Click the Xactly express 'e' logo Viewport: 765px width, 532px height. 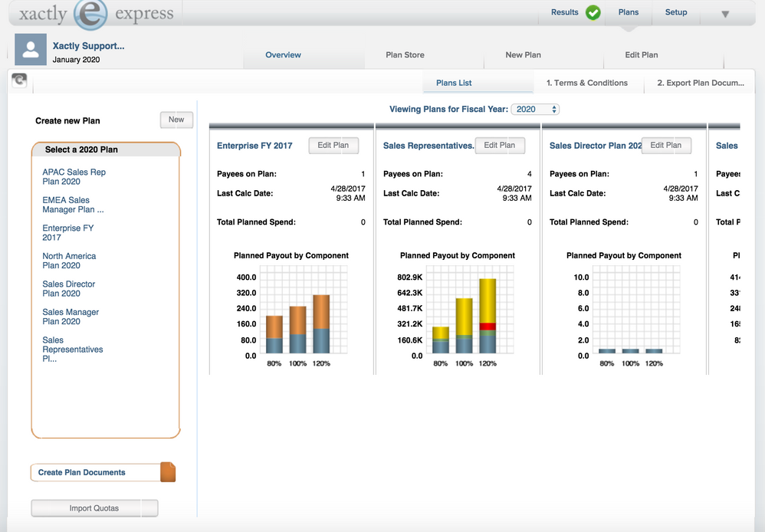click(90, 14)
